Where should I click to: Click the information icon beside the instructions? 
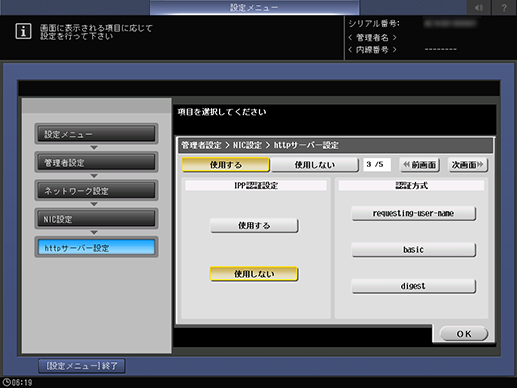coord(23,31)
